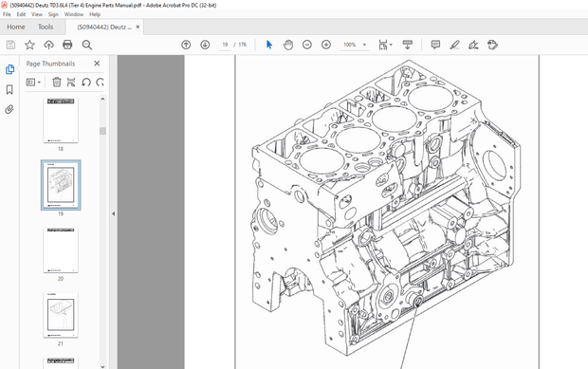Select the (50940442) Deutz document tab
The height and width of the screenshot is (369, 588).
[104, 27]
